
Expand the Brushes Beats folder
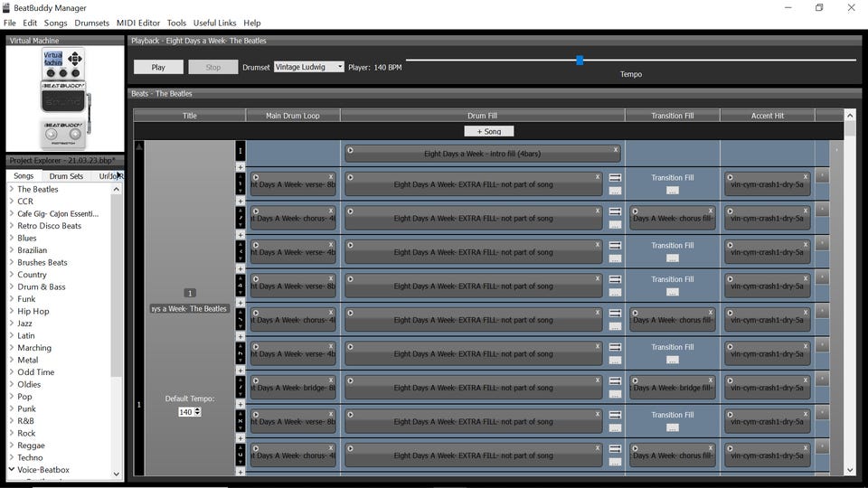pos(12,262)
